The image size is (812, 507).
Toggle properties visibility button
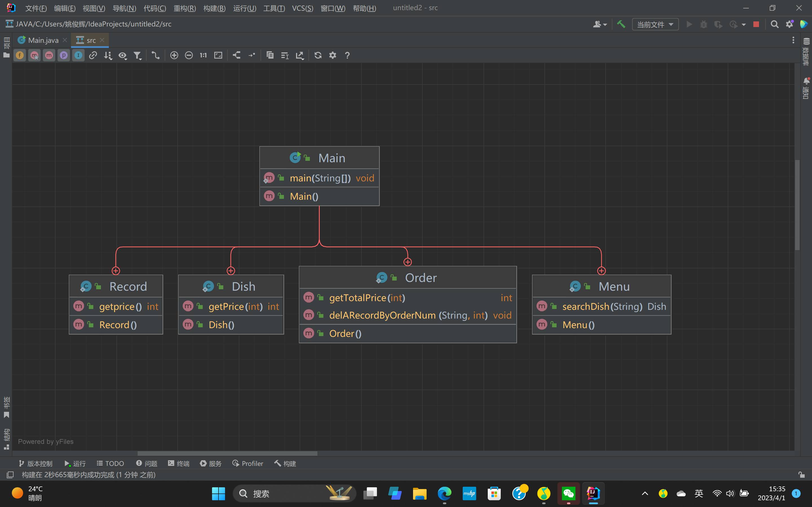tap(63, 55)
